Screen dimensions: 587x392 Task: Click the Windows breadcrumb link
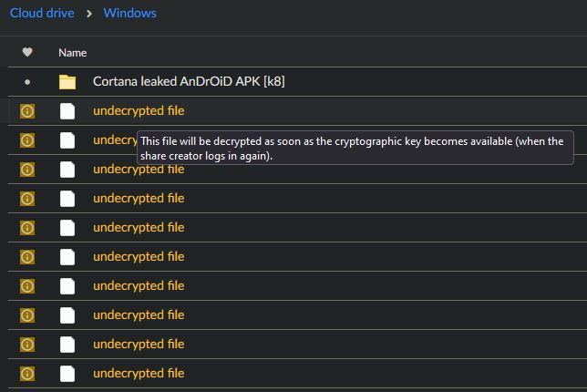(129, 14)
